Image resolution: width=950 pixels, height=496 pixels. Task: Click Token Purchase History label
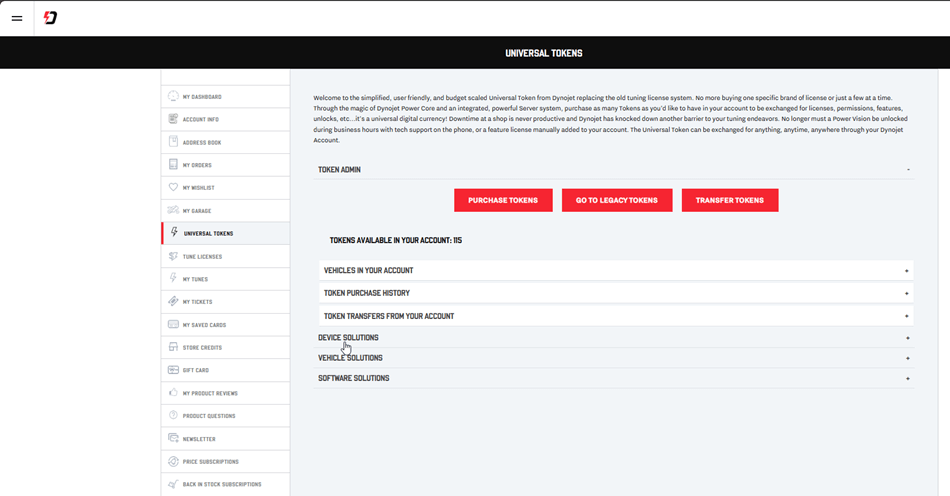point(367,293)
